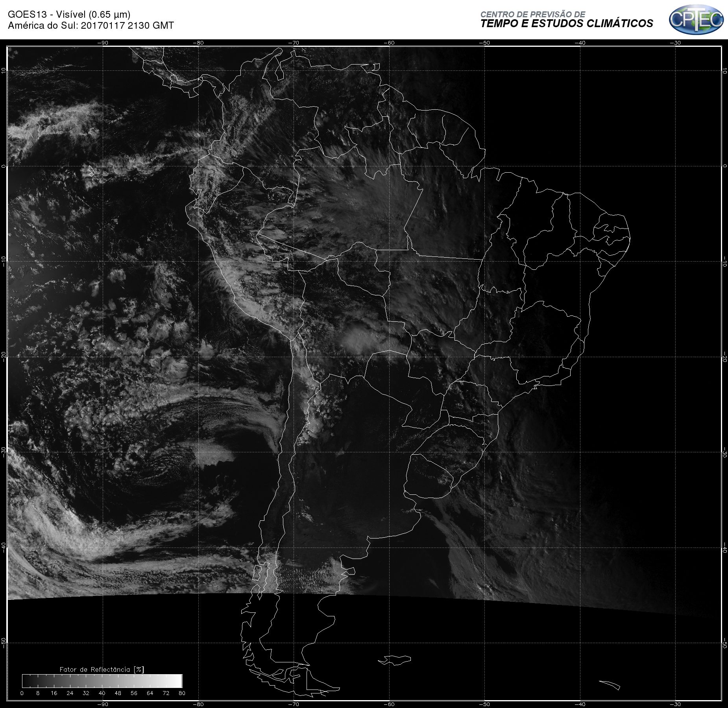Click the CPTEC globe logo

click(x=696, y=19)
